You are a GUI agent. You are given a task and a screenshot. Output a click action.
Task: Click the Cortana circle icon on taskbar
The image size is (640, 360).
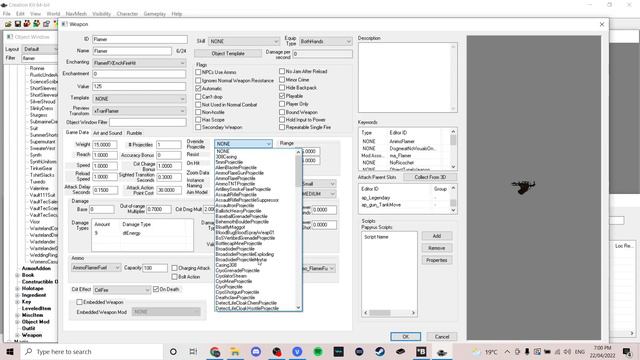(x=173, y=351)
